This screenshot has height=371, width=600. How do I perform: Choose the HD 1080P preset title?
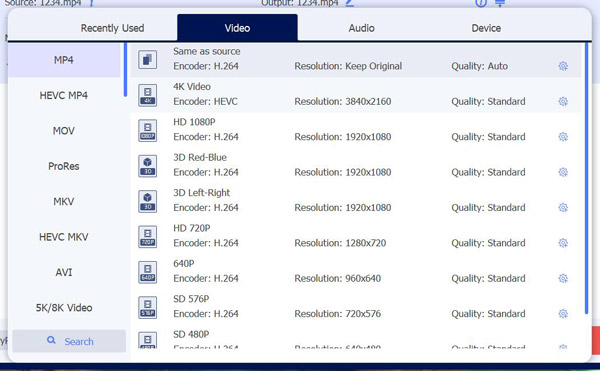194,122
